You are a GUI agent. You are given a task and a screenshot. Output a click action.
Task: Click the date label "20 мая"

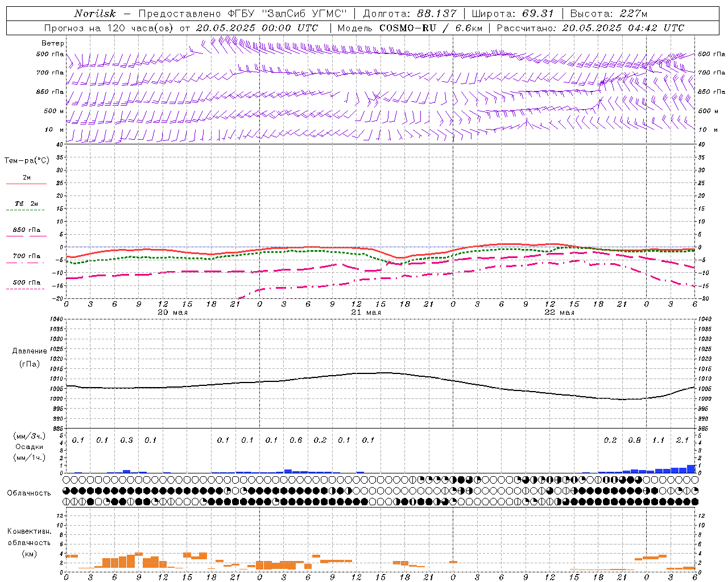coord(172,313)
